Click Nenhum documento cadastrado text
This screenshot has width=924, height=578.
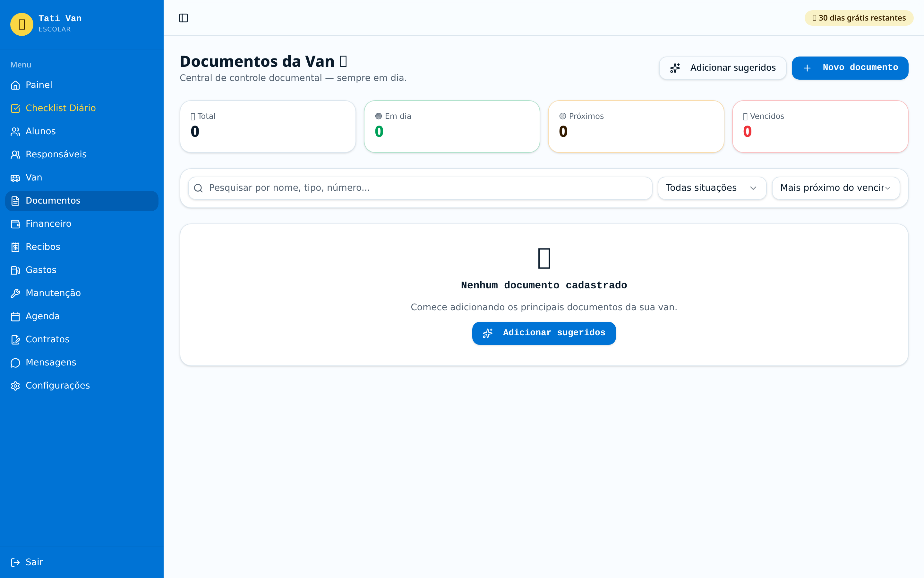pyautogui.click(x=544, y=285)
